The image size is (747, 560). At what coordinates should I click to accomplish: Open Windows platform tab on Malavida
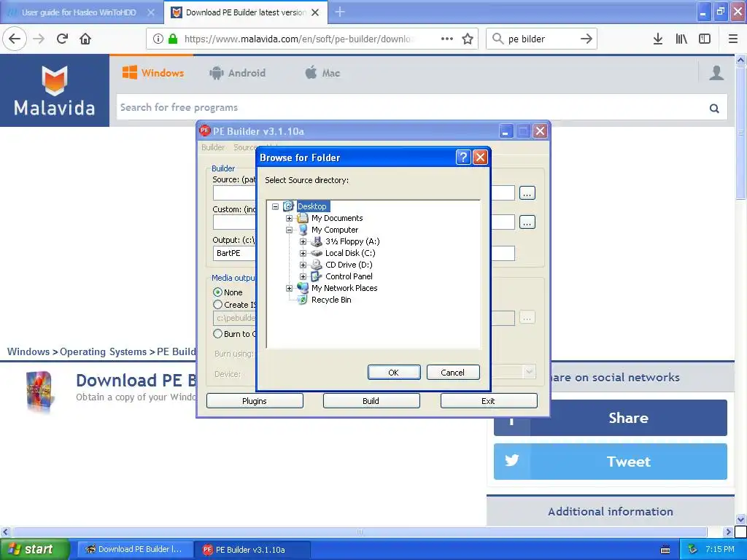click(153, 73)
